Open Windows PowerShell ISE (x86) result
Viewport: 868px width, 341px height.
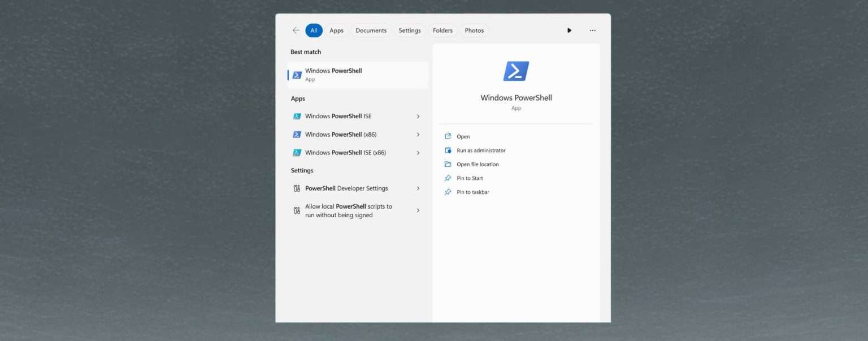(358, 153)
